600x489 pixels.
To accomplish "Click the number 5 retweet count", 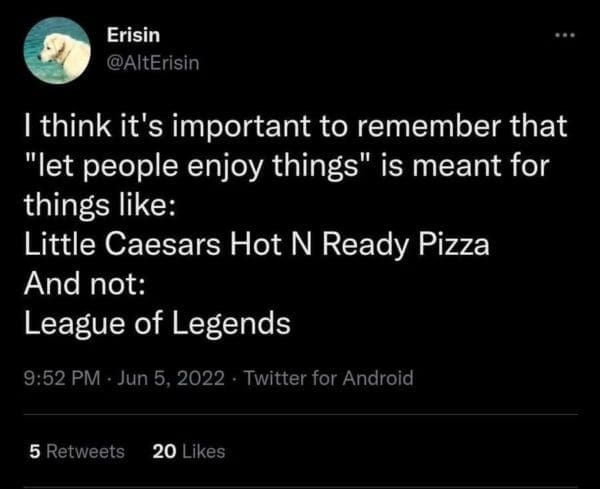I will tap(35, 451).
